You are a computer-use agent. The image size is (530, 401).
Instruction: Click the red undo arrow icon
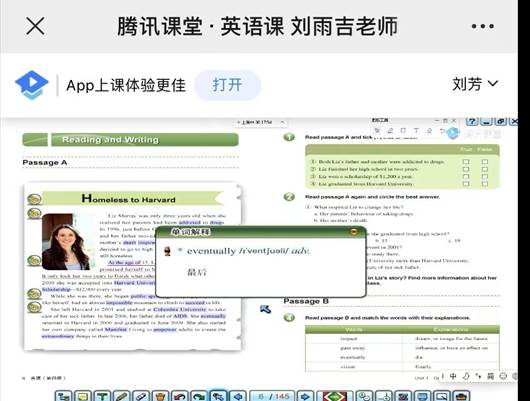pos(179,396)
